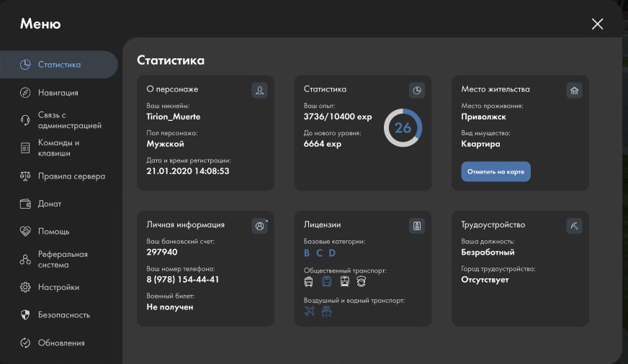Click the job title Безработный
This screenshot has width=628, height=364.
pos(488,252)
